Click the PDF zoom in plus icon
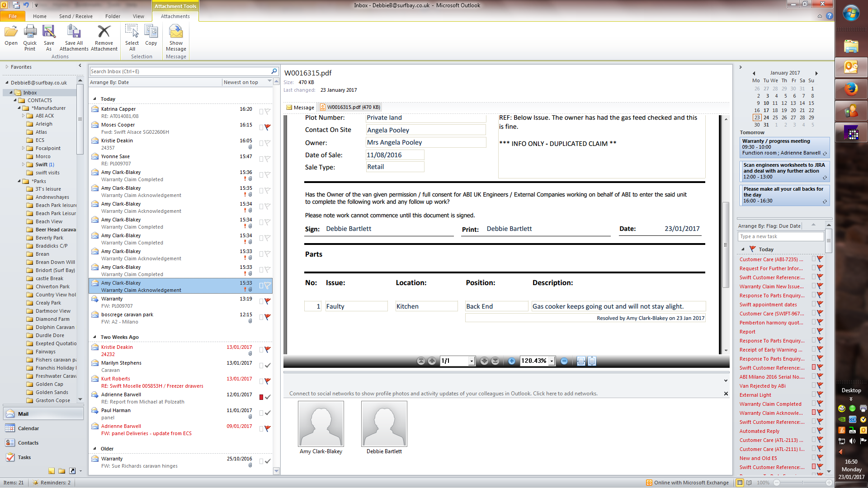This screenshot has width=868, height=488. (511, 361)
